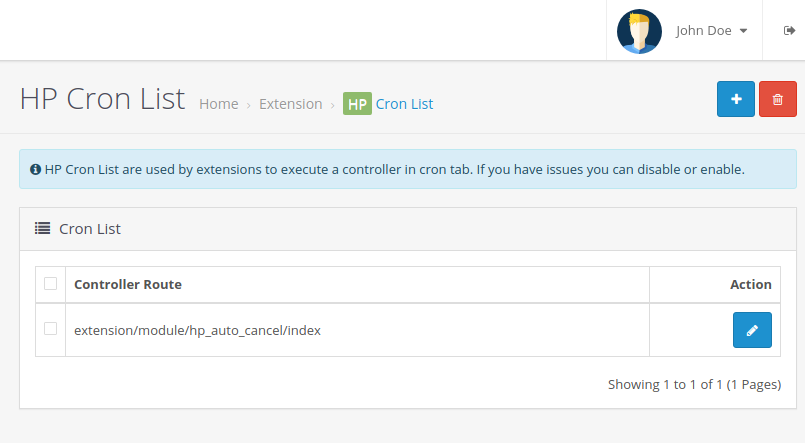The height and width of the screenshot is (443, 805).
Task: Click the green HP badge in breadcrumb
Action: pyautogui.click(x=357, y=104)
